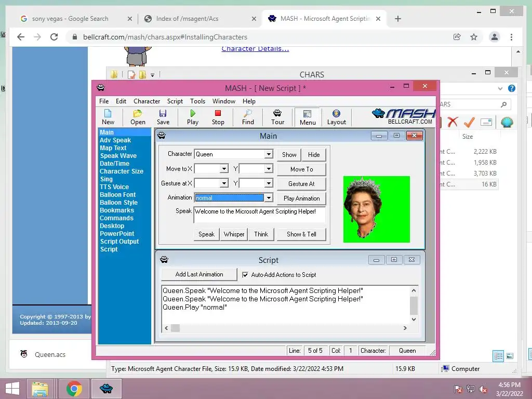Click the red X delete icon in CHARS window
The image size is (532, 399).
click(x=453, y=122)
